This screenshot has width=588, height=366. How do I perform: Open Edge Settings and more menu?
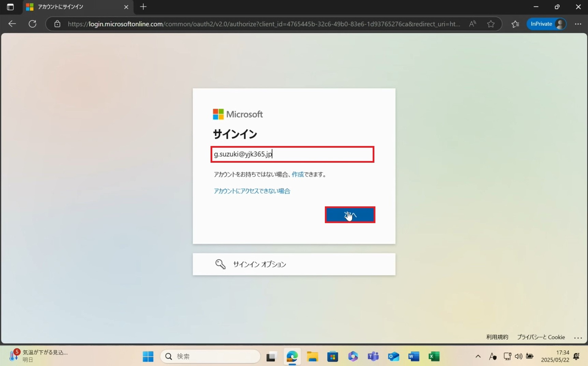[578, 24]
